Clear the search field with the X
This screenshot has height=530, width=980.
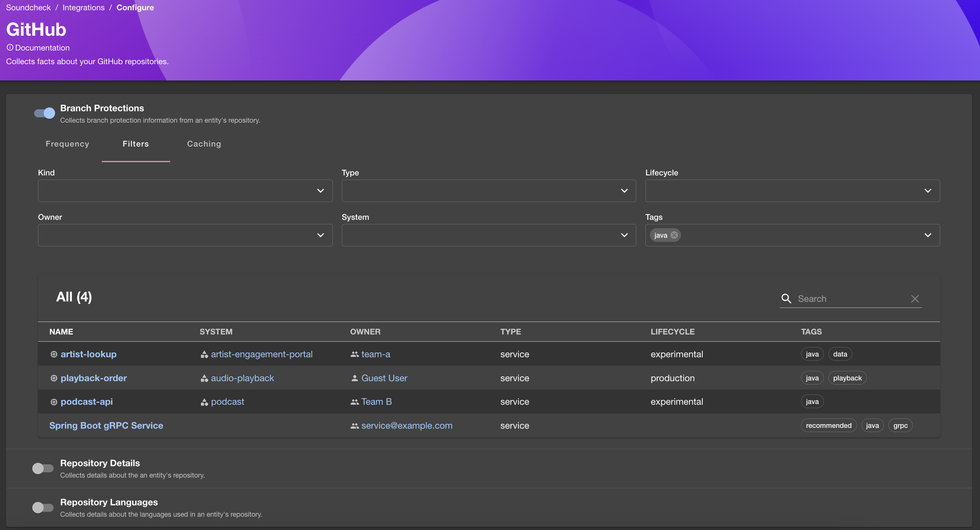[x=915, y=299]
